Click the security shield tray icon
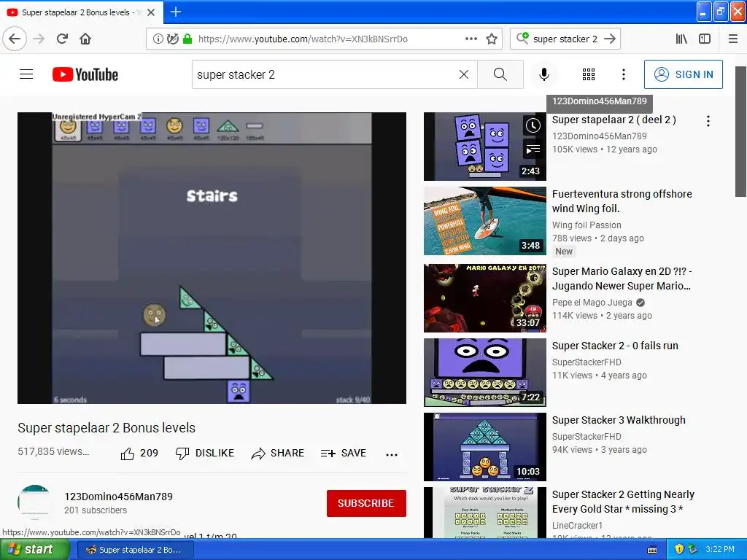 pyautogui.click(x=679, y=549)
